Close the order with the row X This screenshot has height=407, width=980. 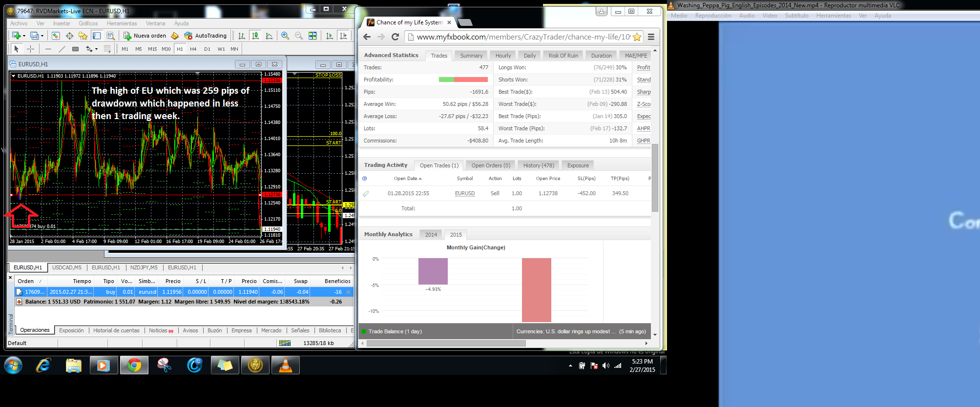(x=348, y=292)
